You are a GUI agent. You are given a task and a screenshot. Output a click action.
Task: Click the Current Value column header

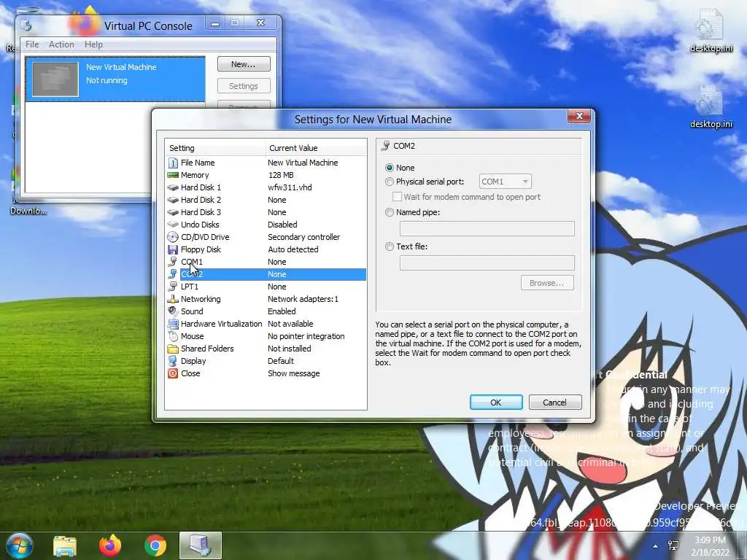point(316,148)
